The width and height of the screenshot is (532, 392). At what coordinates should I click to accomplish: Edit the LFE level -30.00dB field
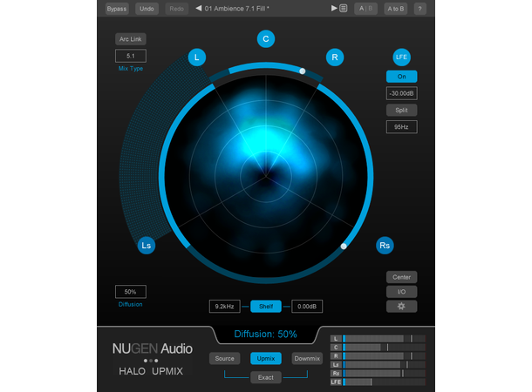pyautogui.click(x=401, y=93)
